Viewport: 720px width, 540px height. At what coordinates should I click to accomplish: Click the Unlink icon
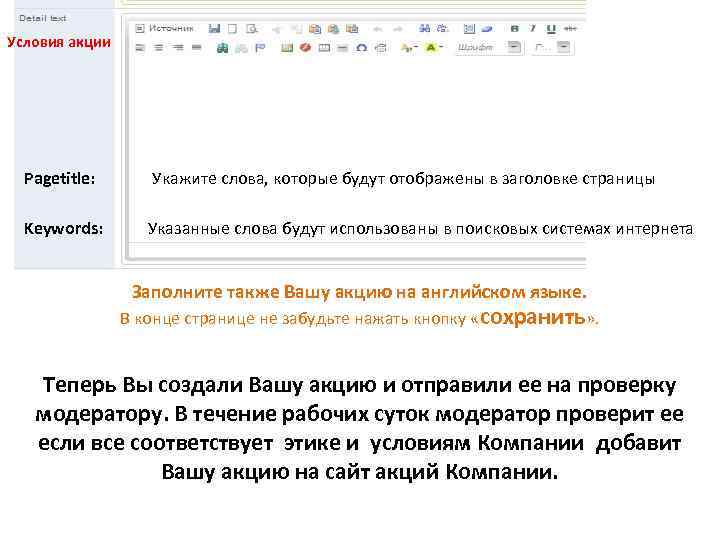pos(242,47)
